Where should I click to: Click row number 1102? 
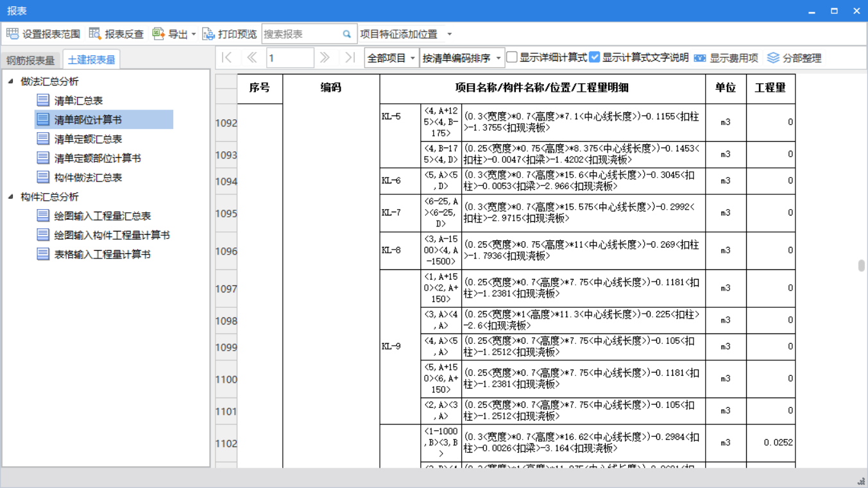tap(226, 443)
